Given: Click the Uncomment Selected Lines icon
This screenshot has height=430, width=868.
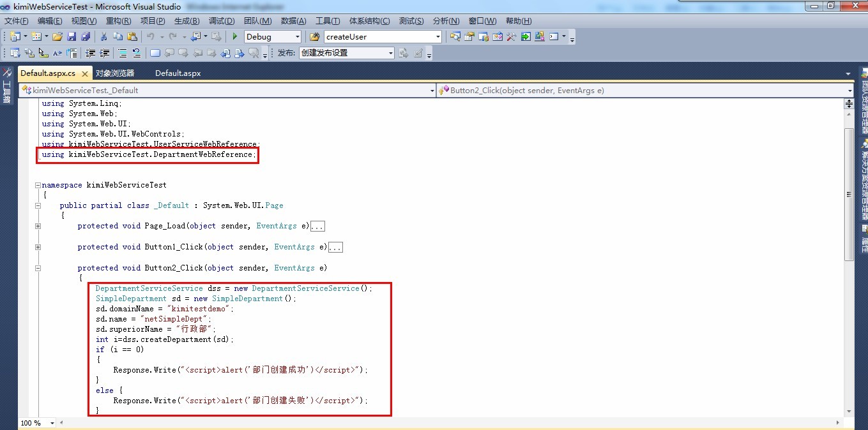Looking at the screenshot, I should tap(137, 53).
